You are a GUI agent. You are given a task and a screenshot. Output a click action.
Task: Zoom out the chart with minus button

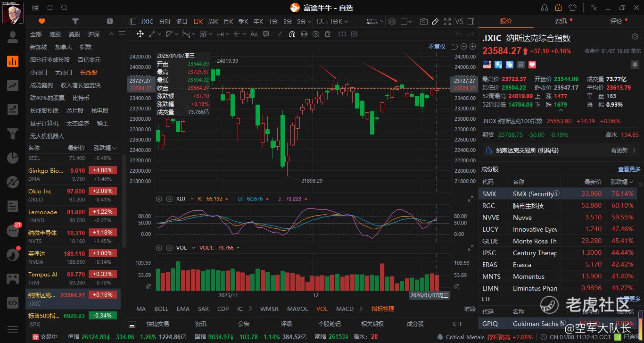[x=463, y=46]
